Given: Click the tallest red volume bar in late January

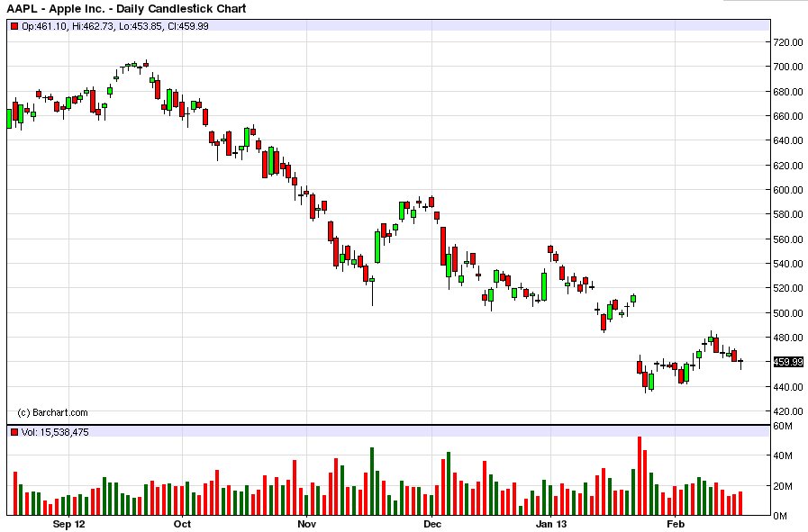Looking at the screenshot, I should pyautogui.click(x=640, y=476).
